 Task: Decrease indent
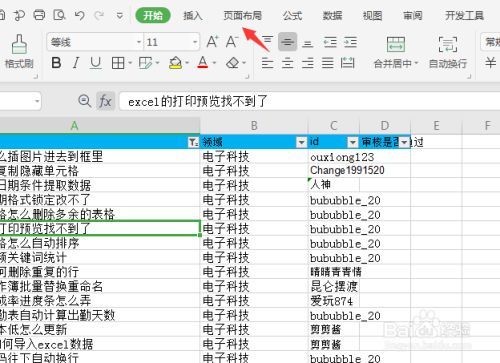pos(330,42)
